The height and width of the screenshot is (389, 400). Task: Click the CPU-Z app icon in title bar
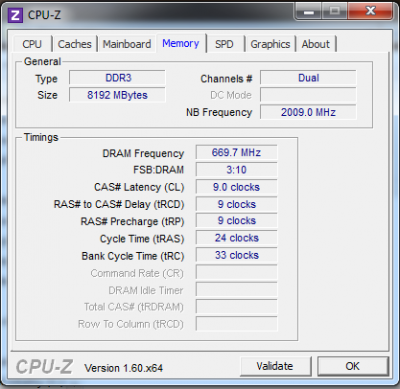[x=15, y=15]
